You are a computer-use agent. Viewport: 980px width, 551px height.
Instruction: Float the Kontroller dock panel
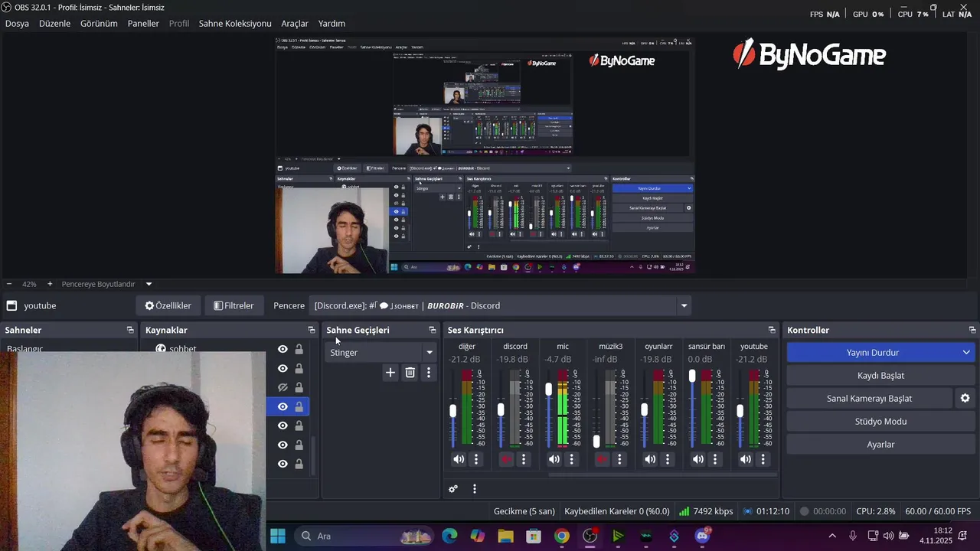click(x=972, y=330)
